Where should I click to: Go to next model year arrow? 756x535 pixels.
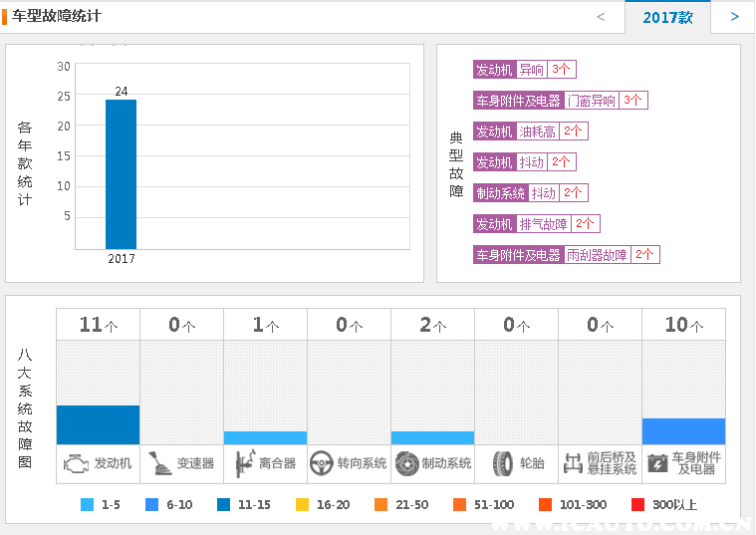(734, 17)
